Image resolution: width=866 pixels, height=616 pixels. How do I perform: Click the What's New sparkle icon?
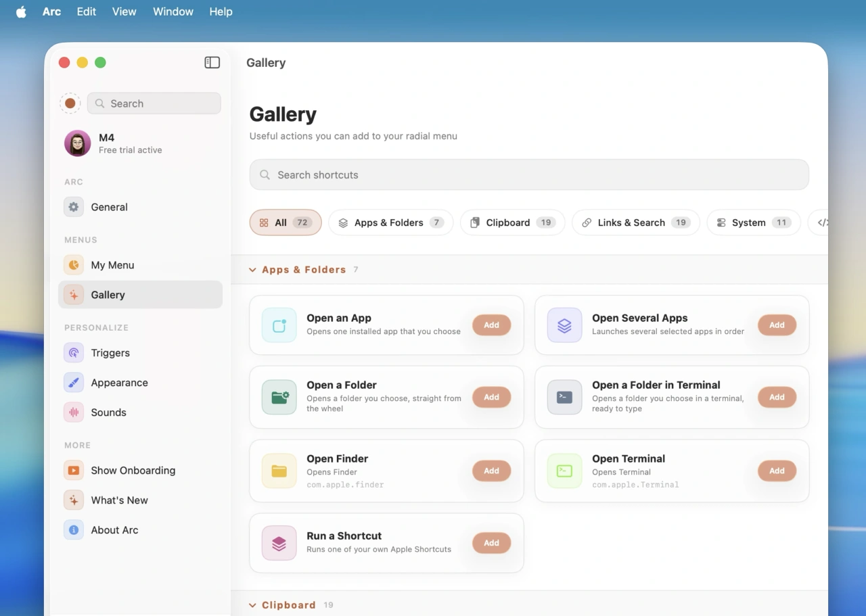[x=74, y=500]
